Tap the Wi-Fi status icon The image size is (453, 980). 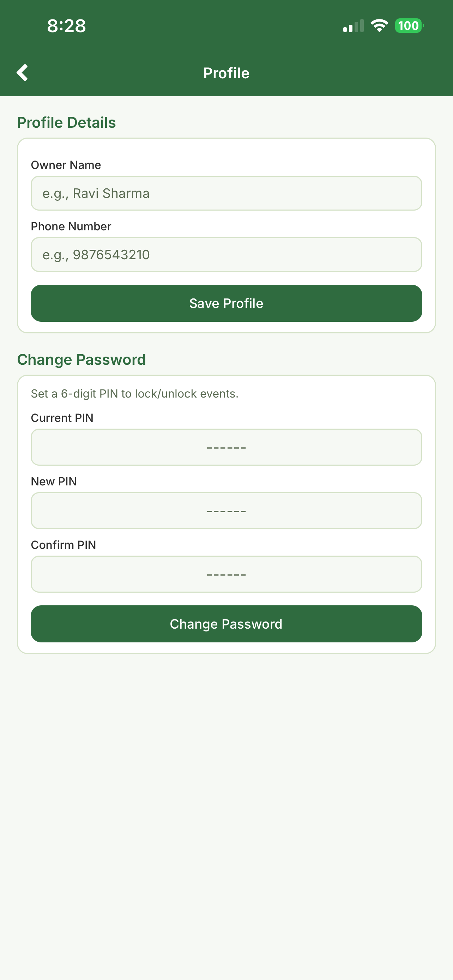[x=379, y=26]
